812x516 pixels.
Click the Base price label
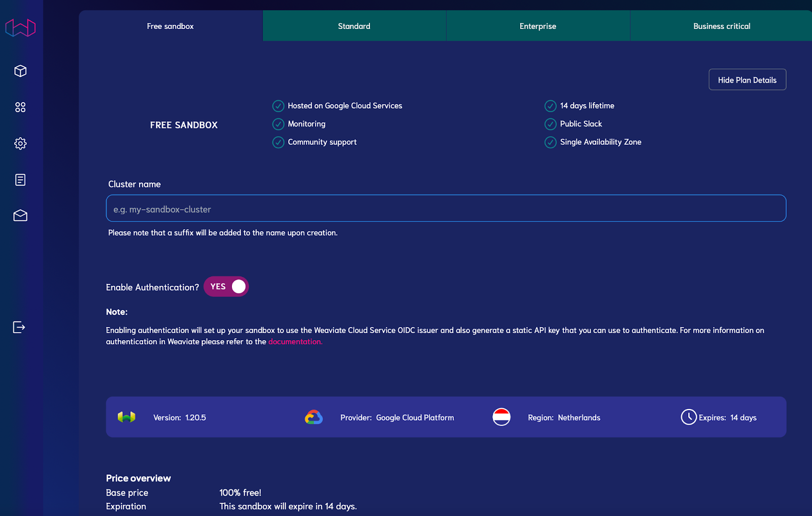pos(127,493)
